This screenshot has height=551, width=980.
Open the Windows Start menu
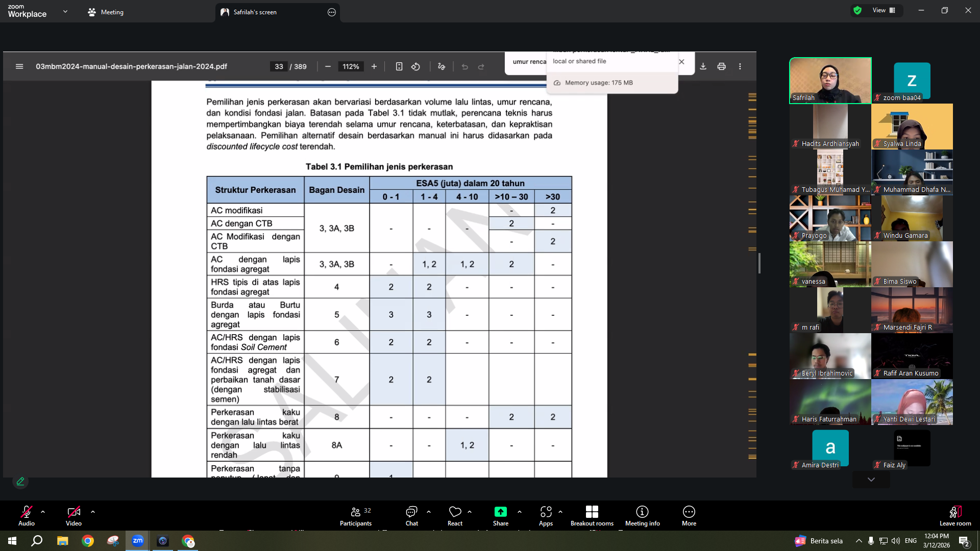tap(12, 541)
